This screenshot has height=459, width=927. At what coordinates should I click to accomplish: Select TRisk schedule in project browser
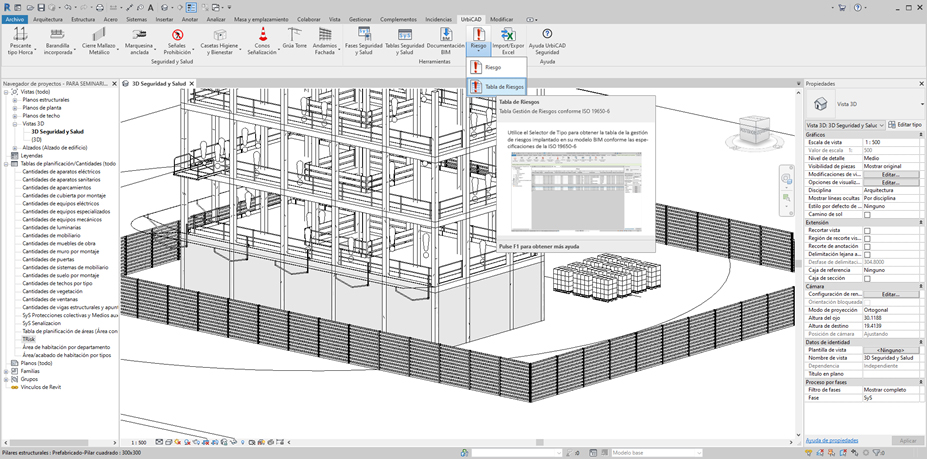29,339
